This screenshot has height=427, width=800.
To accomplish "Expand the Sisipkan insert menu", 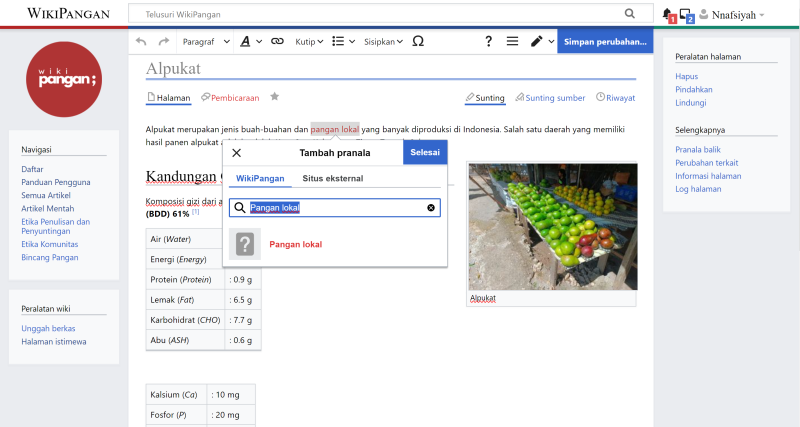I will tap(383, 41).
